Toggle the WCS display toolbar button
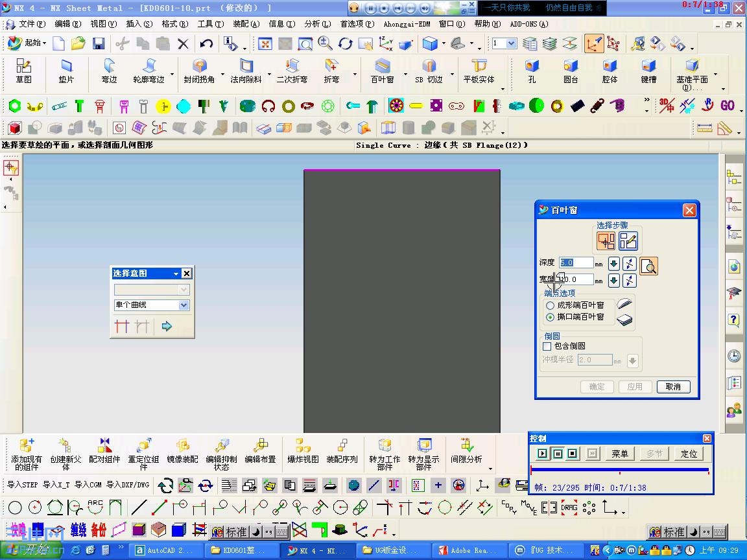The height and width of the screenshot is (560, 747). [594, 44]
